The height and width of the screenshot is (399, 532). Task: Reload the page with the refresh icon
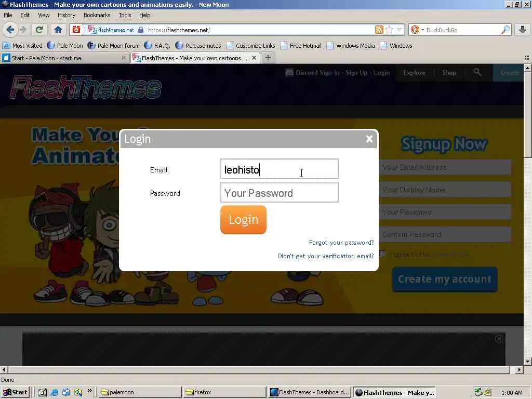39,30
